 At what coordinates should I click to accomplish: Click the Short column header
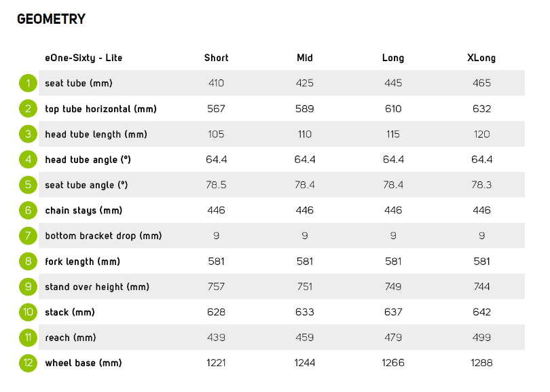(216, 58)
